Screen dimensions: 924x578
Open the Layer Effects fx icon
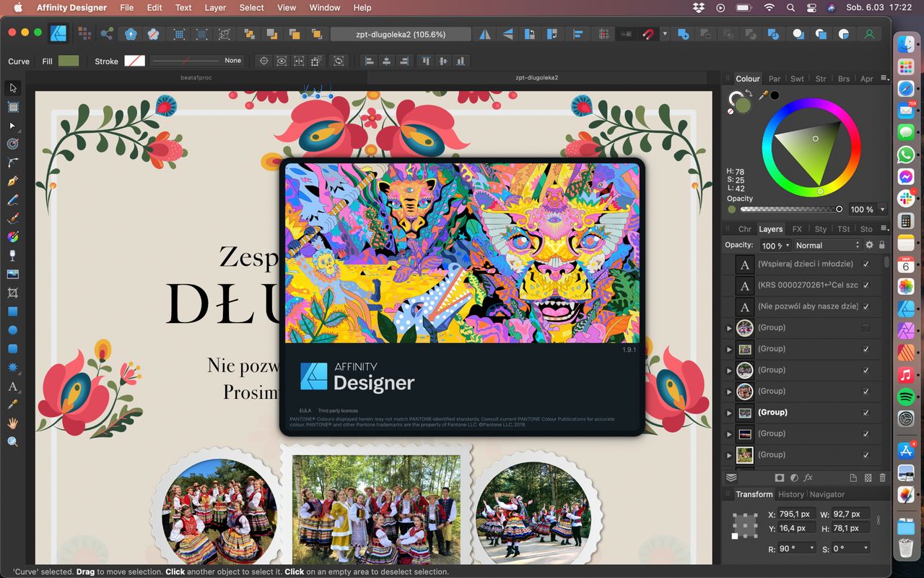coord(808,478)
